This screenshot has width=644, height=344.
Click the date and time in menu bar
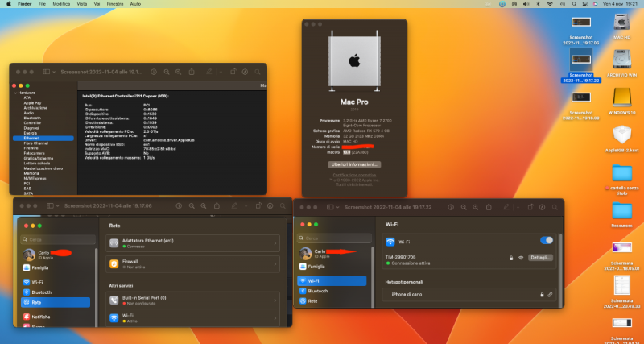[x=621, y=4]
